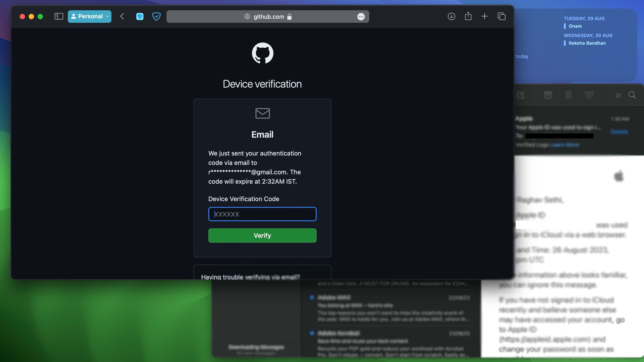Show the Safari downloads list
The image size is (644, 362).
[451, 17]
